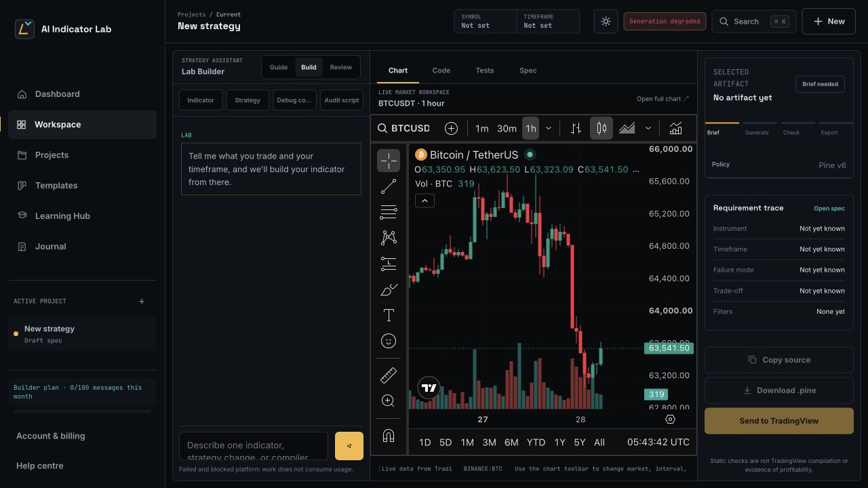Select the area chart style icon

pyautogui.click(x=627, y=128)
